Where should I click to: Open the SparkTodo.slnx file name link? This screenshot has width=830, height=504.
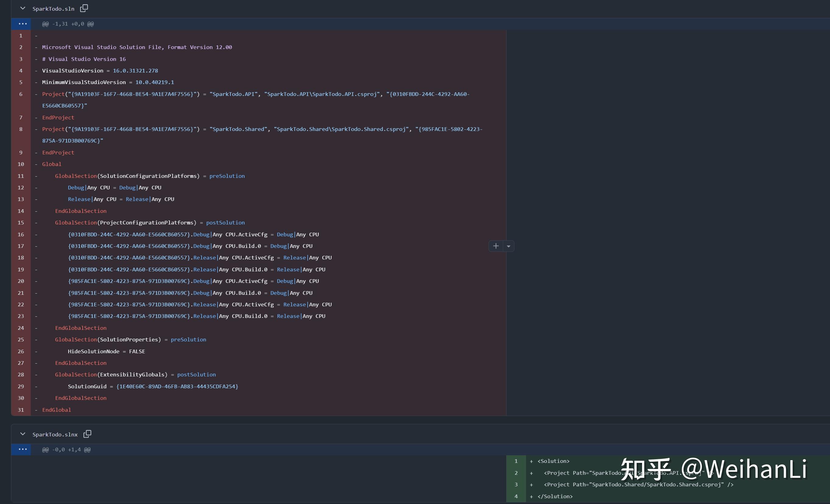coord(55,435)
